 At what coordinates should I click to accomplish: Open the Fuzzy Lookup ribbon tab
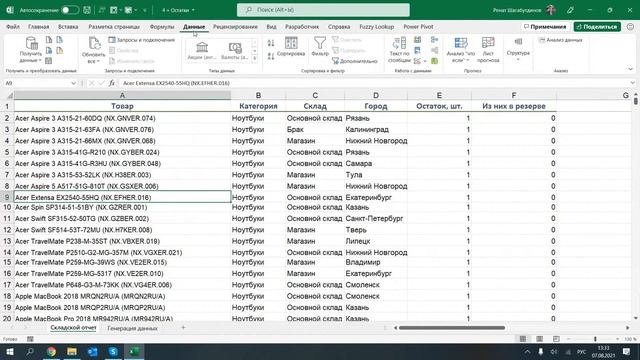click(x=376, y=27)
